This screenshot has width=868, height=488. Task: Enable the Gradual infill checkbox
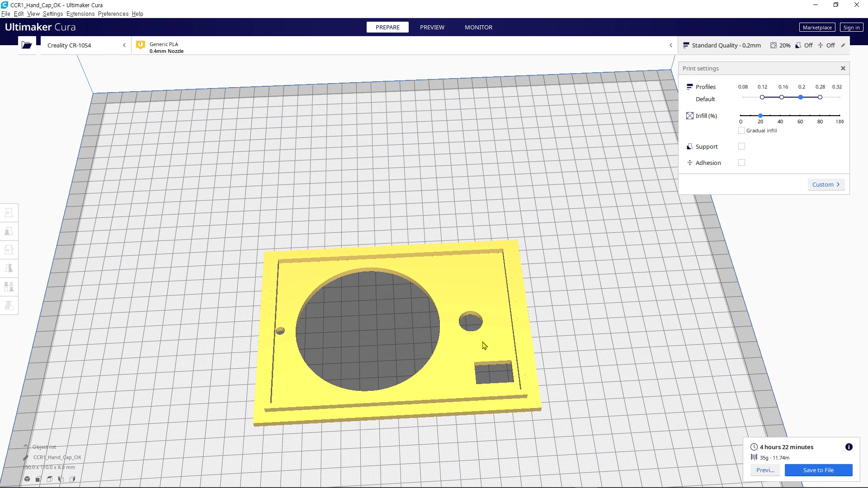pos(741,131)
